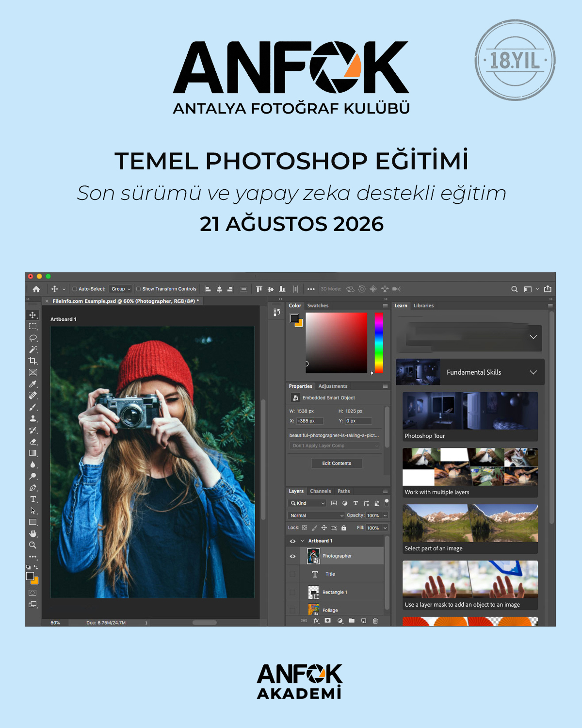Select the Gradient tool
Viewport: 582px width, 728px height.
(x=32, y=453)
